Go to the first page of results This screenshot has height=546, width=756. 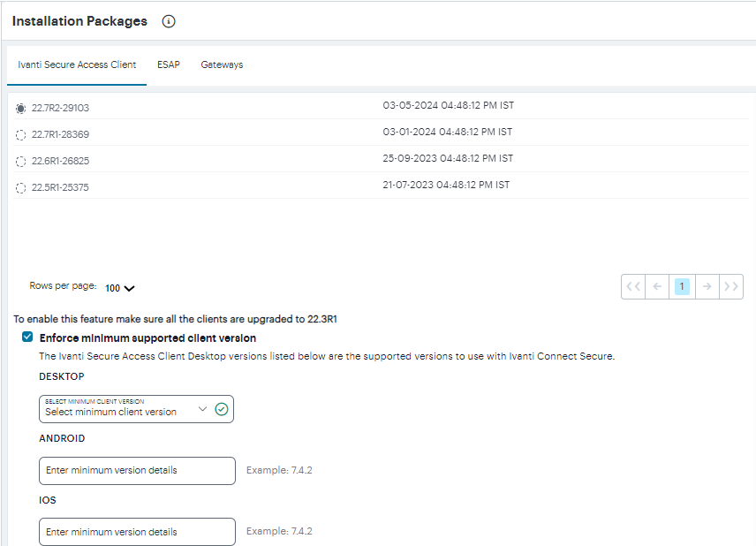pyautogui.click(x=633, y=286)
